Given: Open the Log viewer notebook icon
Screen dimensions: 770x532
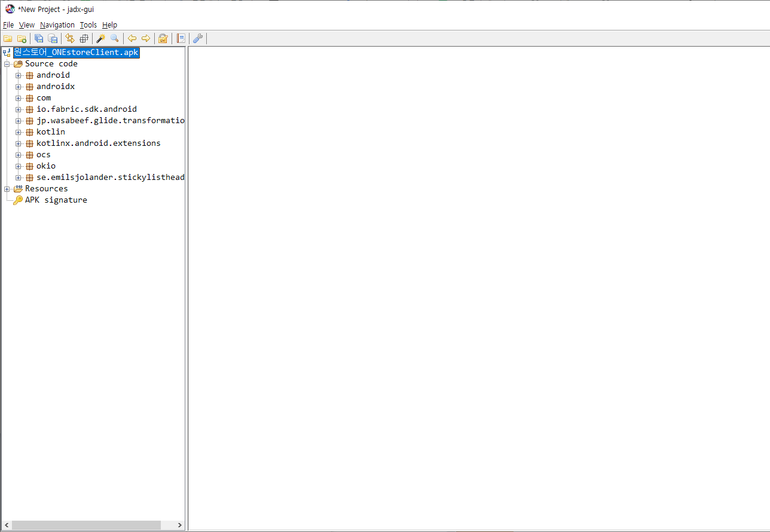Looking at the screenshot, I should 181,38.
